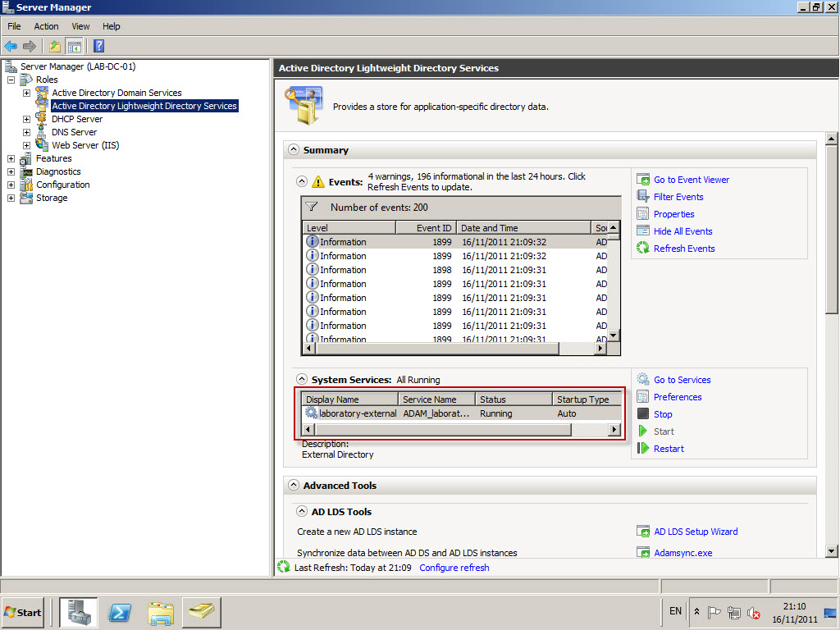Click the events filter funnel icon
The image size is (840, 630).
click(311, 207)
